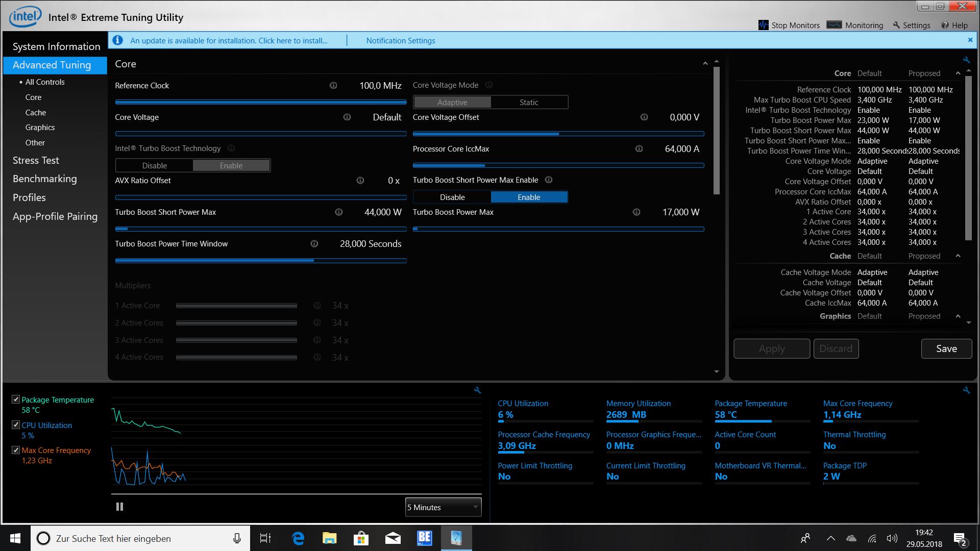The height and width of the screenshot is (551, 980).
Task: Click the Core Voltage Offset slider
Action: (558, 134)
